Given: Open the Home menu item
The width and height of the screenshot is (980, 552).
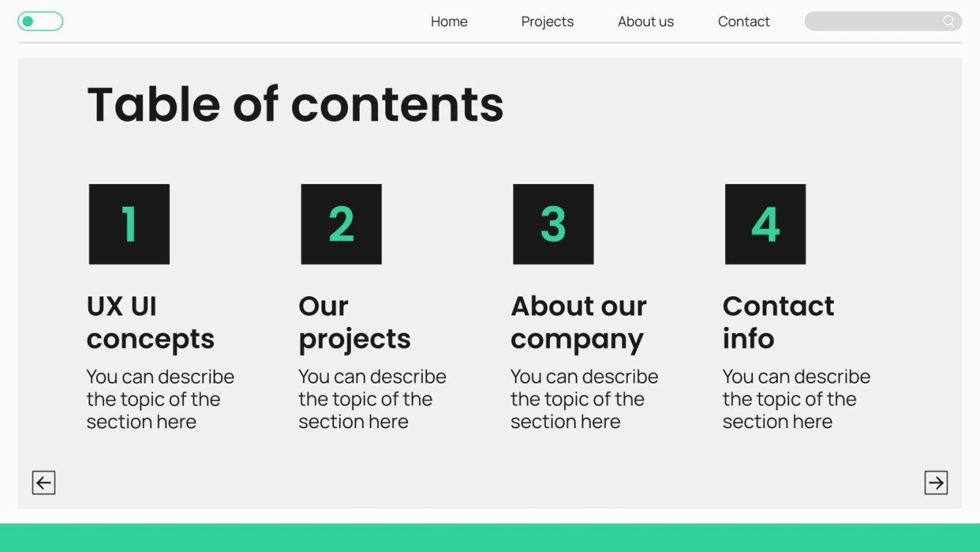Looking at the screenshot, I should (449, 21).
